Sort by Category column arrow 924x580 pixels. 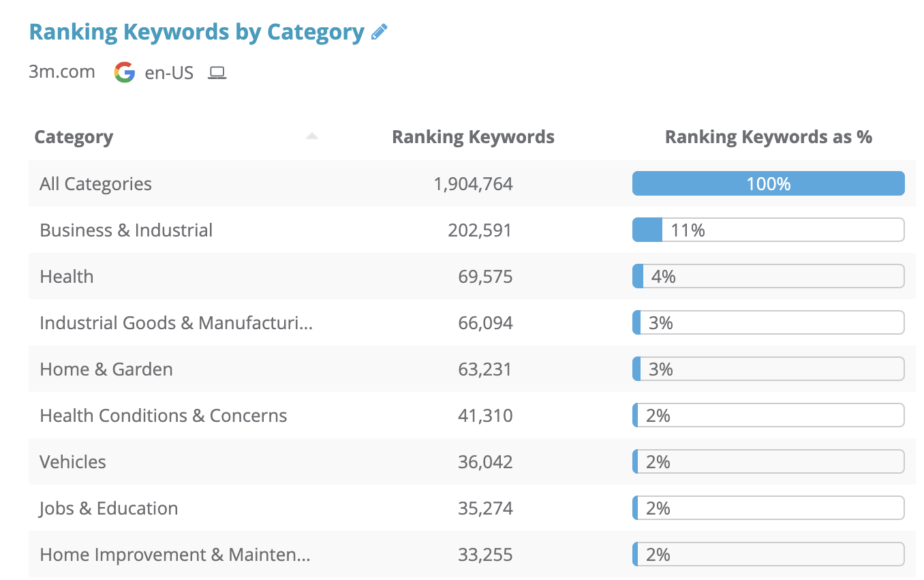[312, 136]
